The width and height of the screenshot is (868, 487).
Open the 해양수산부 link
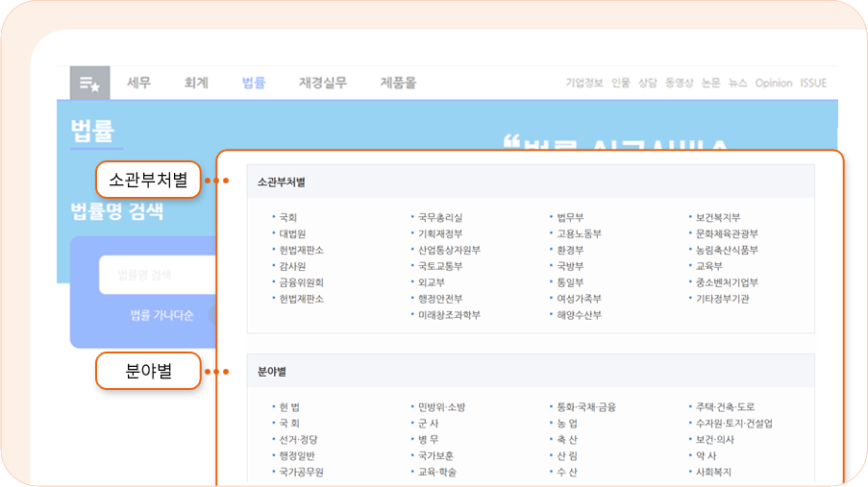(580, 315)
